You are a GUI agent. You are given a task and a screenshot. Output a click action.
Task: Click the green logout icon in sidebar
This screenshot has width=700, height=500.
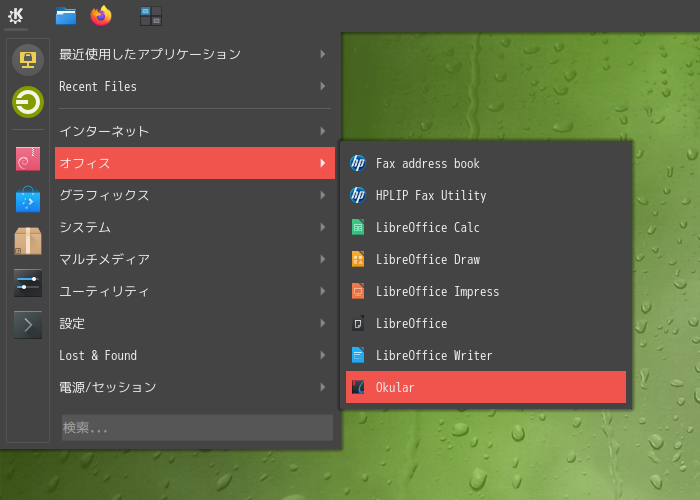coord(28,102)
